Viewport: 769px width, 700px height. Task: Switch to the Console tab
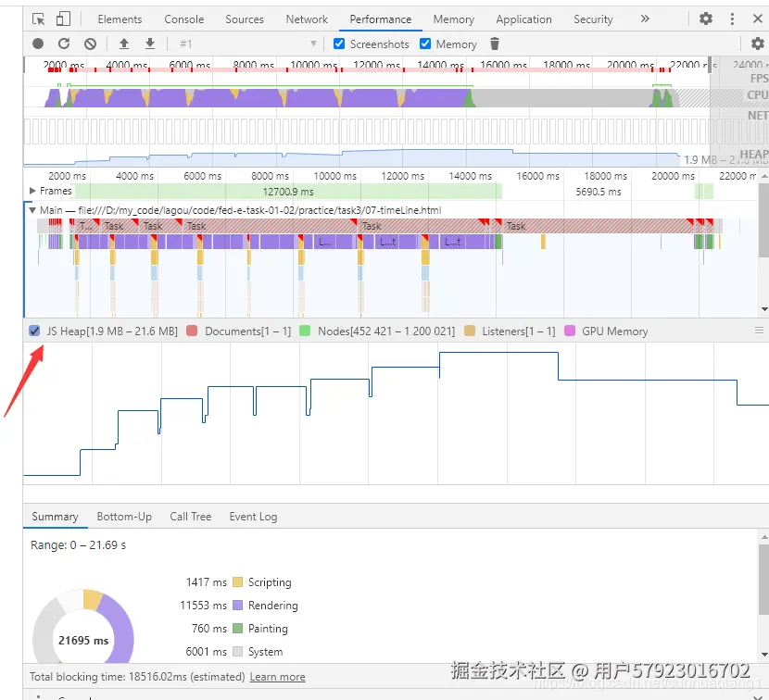(x=184, y=19)
